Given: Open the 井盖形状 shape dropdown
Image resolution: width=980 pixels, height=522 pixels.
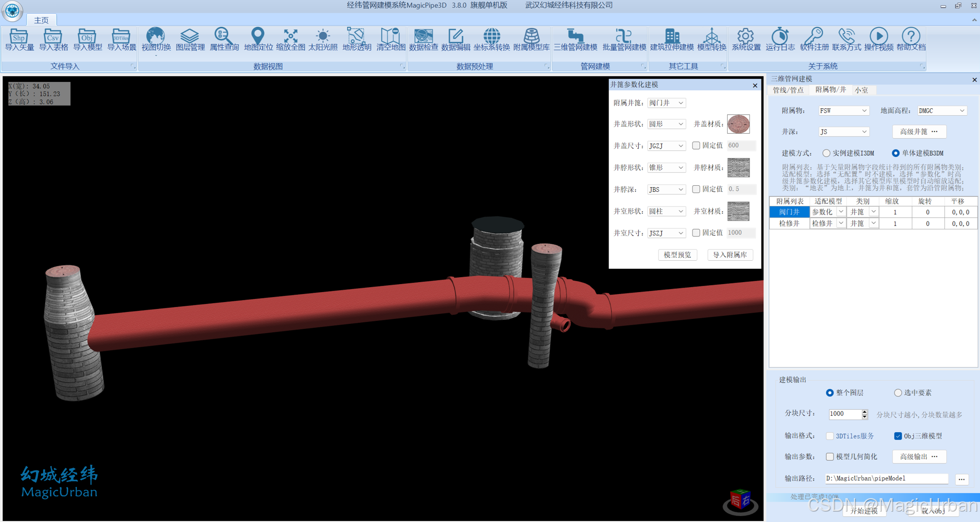Looking at the screenshot, I should (x=667, y=124).
